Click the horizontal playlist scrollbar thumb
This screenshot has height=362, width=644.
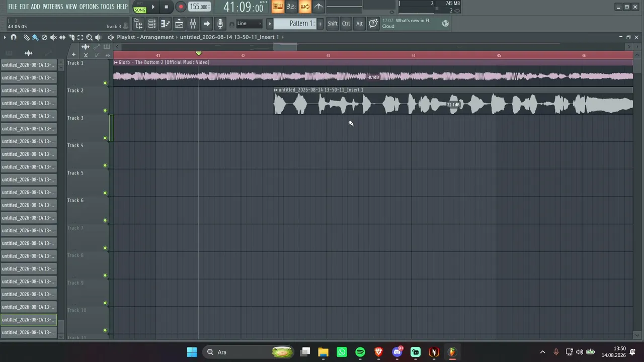click(285, 47)
